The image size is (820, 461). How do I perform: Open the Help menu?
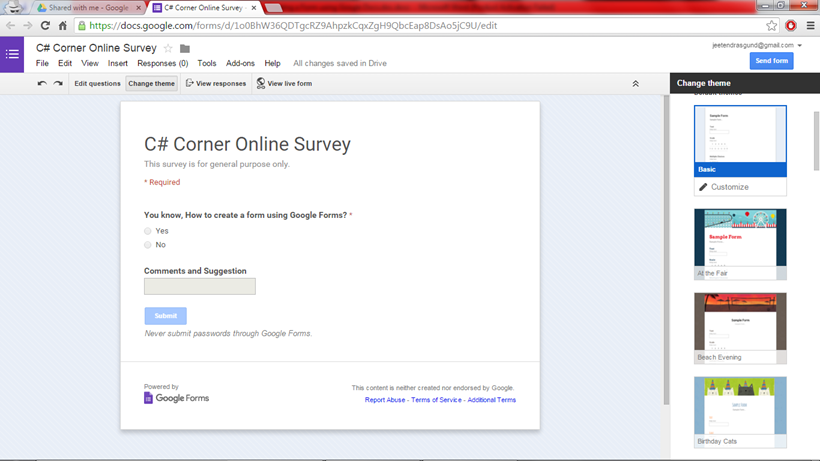point(272,63)
